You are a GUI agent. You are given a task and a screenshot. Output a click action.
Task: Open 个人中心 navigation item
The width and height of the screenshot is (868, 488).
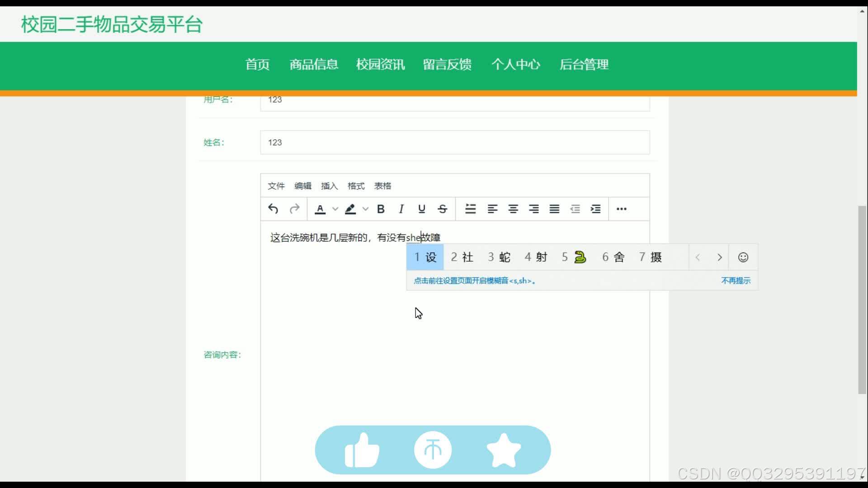coord(516,65)
